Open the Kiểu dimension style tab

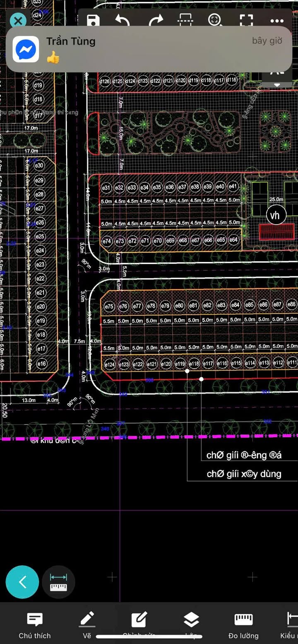coord(289,625)
